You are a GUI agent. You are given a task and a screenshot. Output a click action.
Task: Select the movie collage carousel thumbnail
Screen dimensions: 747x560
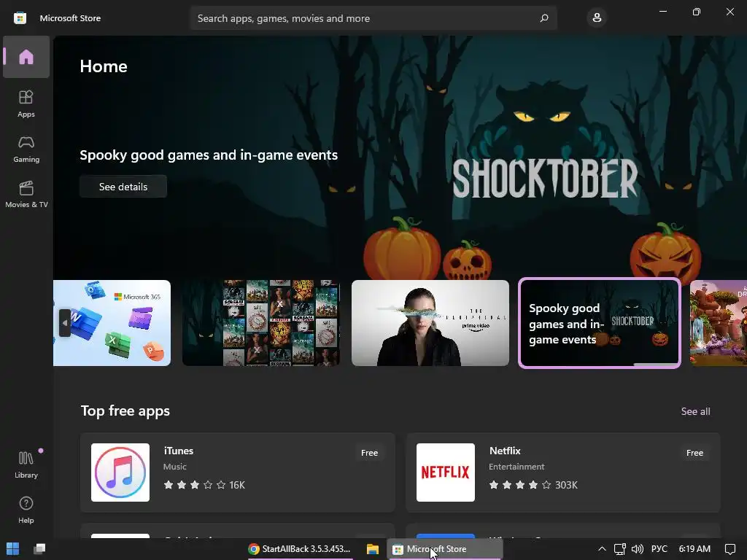pos(261,323)
